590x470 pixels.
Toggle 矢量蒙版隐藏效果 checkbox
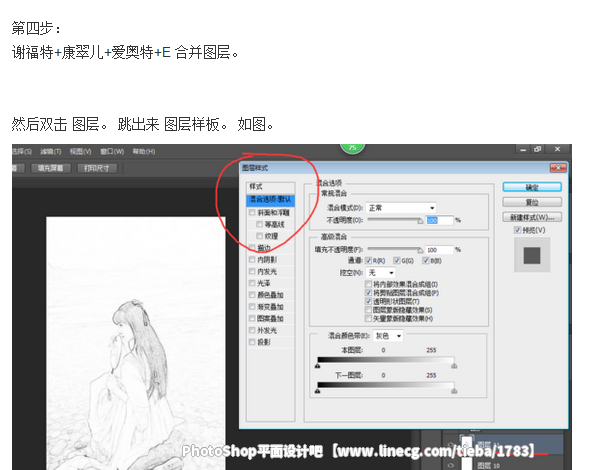(x=368, y=319)
